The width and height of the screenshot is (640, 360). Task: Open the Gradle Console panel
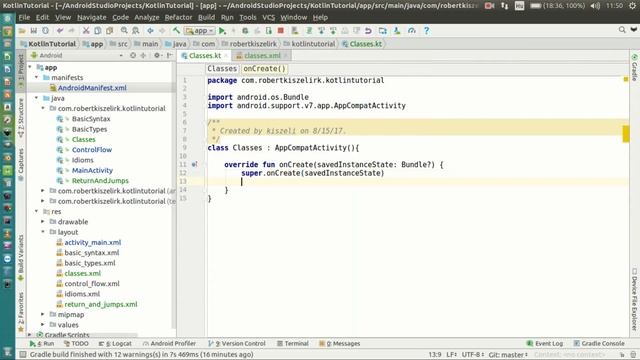599,344
